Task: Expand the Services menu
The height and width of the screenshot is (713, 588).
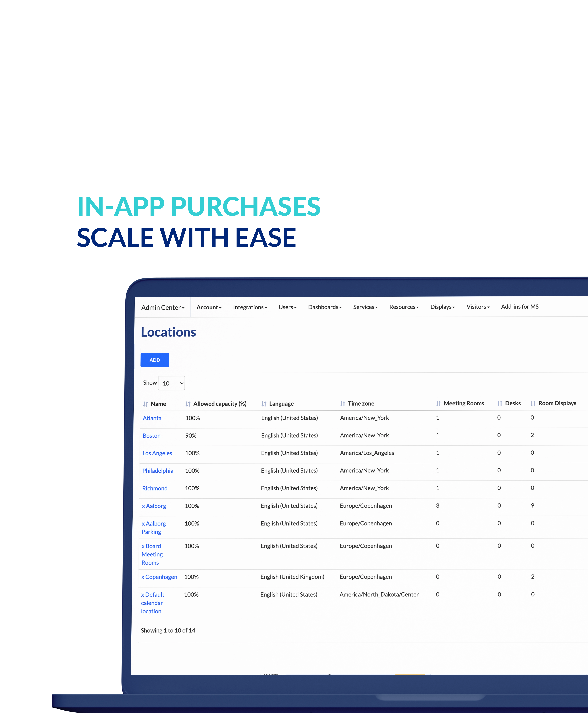Action: click(365, 307)
